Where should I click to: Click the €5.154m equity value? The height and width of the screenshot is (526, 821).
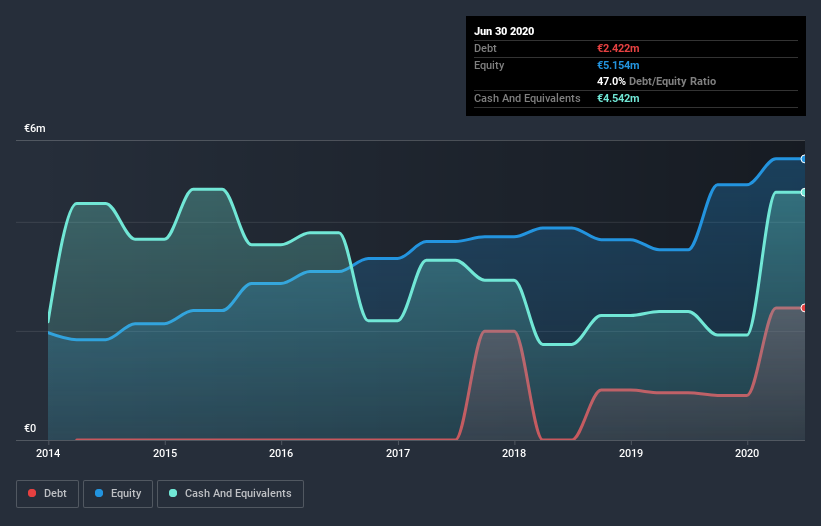point(618,65)
